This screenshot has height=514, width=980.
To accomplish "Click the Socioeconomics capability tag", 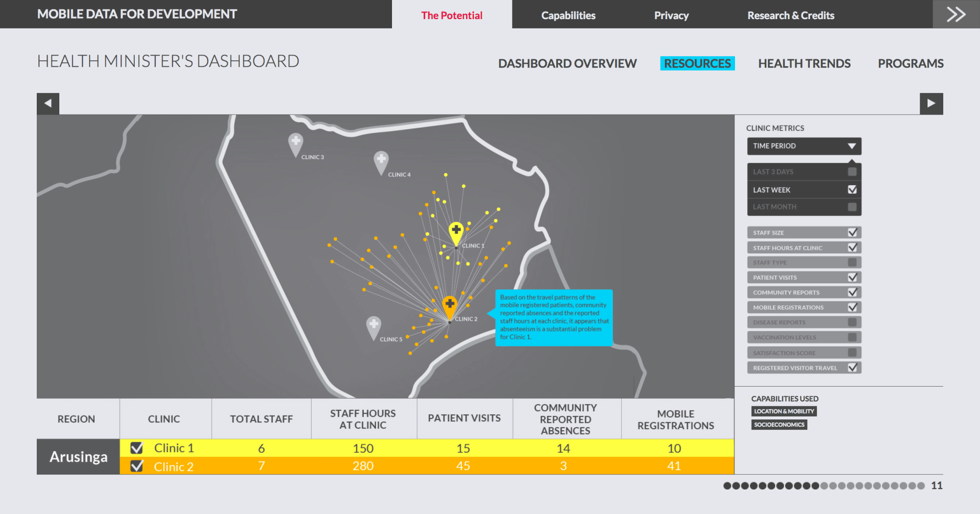I will (779, 425).
